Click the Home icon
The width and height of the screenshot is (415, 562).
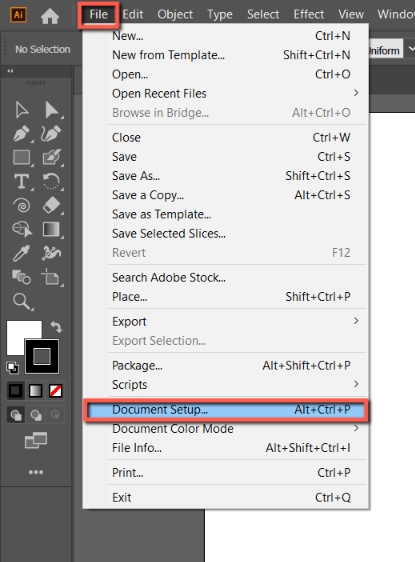[x=50, y=16]
